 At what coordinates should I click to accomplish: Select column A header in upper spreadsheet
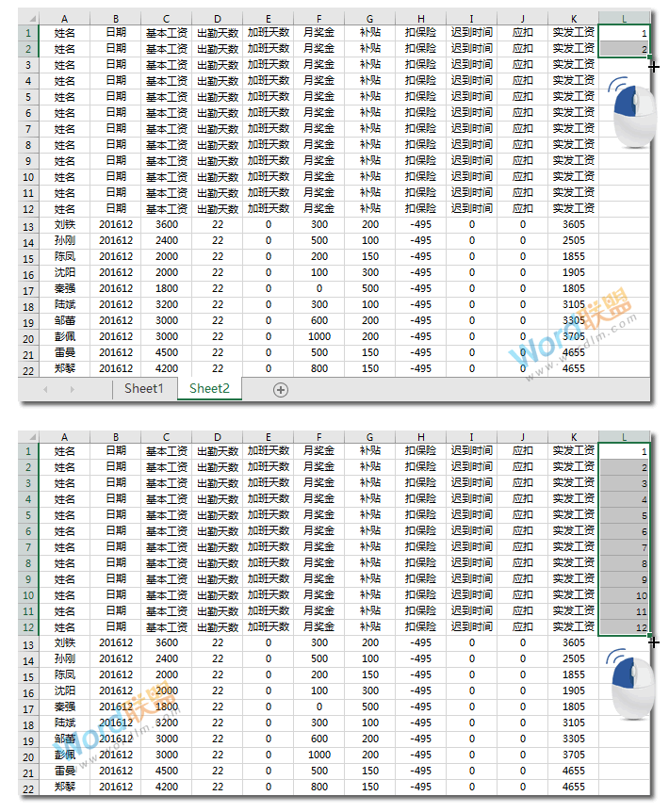(x=64, y=19)
